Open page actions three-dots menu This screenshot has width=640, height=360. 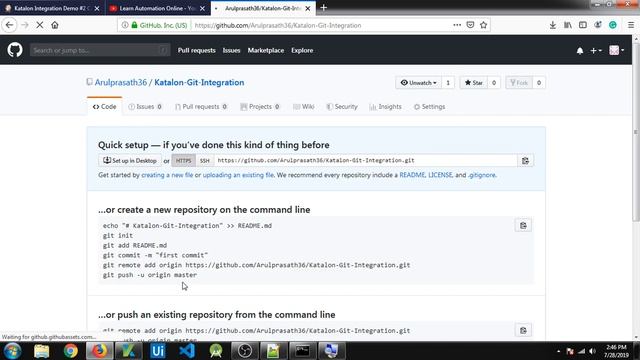[457, 25]
